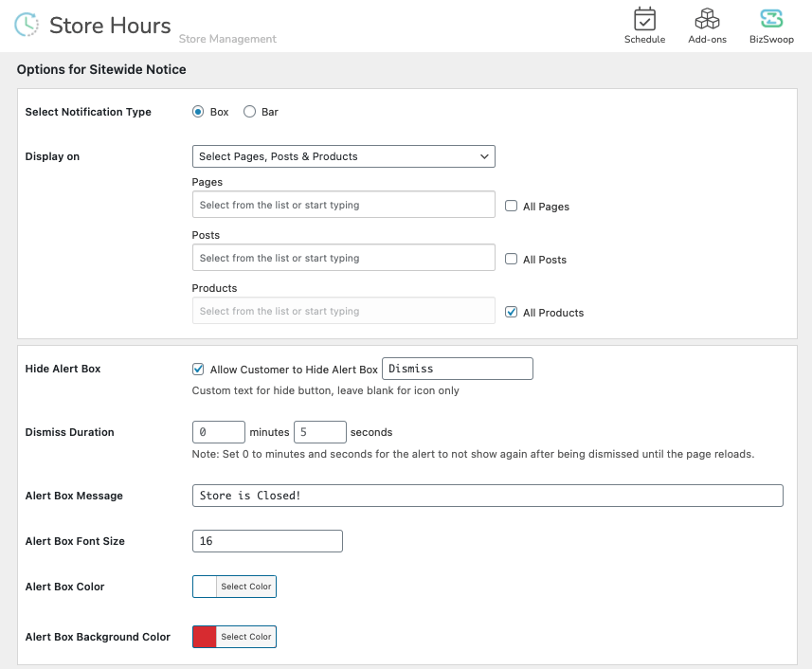Viewport: 812px width, 669px height.
Task: Open the Add-ons boxes icon
Action: (x=708, y=19)
